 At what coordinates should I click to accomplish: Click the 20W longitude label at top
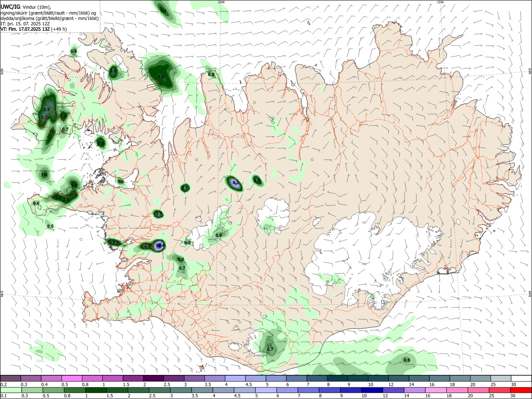point(221,2)
